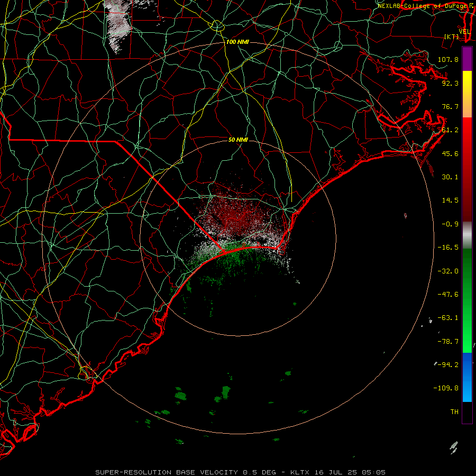Select the 30.1 velocity scale value
This screenshot has width=476, height=476.
click(450, 177)
